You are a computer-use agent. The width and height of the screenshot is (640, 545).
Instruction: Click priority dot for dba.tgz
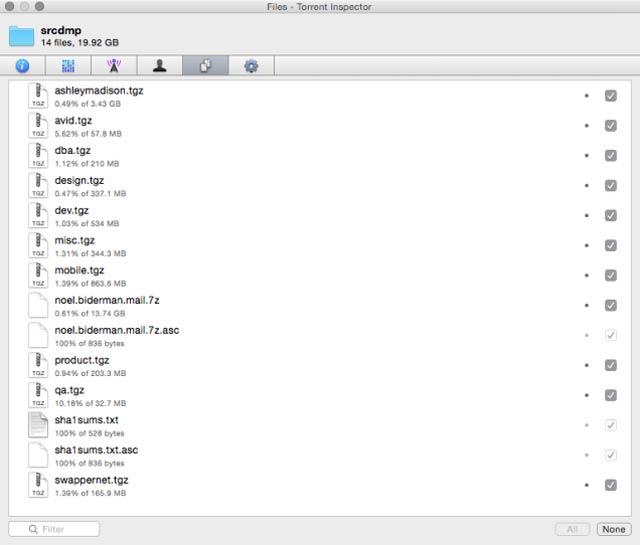[587, 156]
